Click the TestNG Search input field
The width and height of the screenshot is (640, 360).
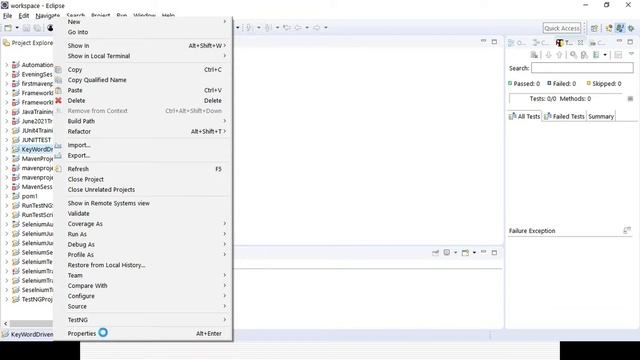pos(582,68)
